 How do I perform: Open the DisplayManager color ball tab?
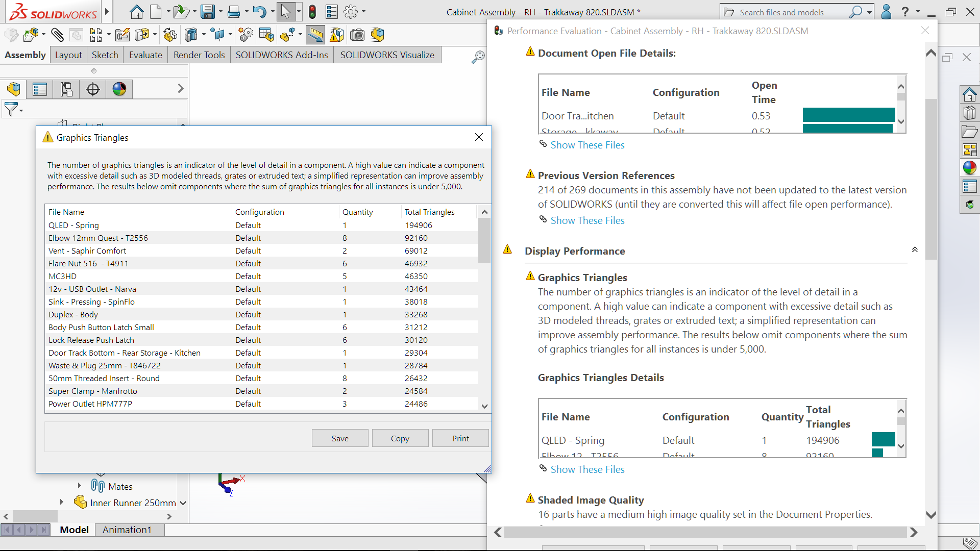tap(119, 89)
